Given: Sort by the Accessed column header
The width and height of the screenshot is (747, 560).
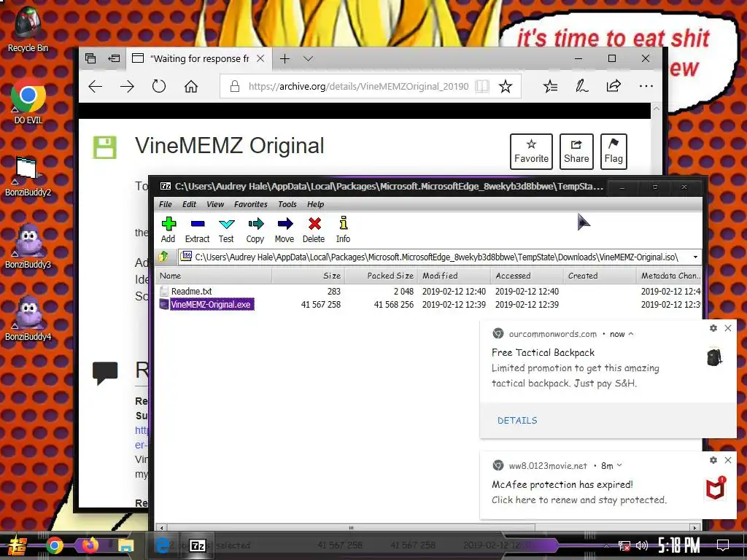Looking at the screenshot, I should tap(527, 276).
